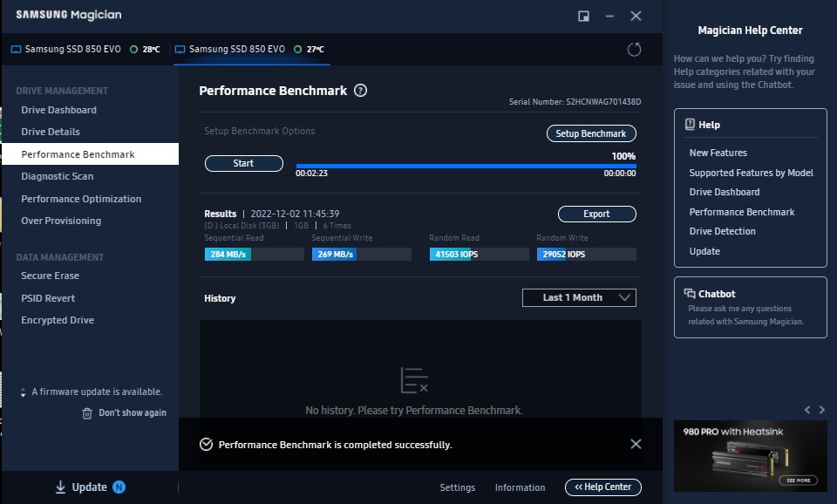This screenshot has height=504, width=837.
Task: Dismiss the benchmark completed notification
Action: (x=636, y=444)
